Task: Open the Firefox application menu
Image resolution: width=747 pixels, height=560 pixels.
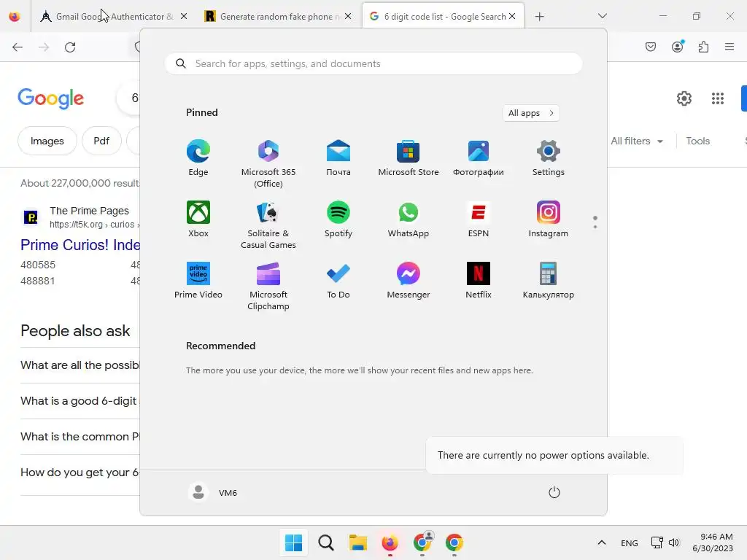Action: point(729,47)
